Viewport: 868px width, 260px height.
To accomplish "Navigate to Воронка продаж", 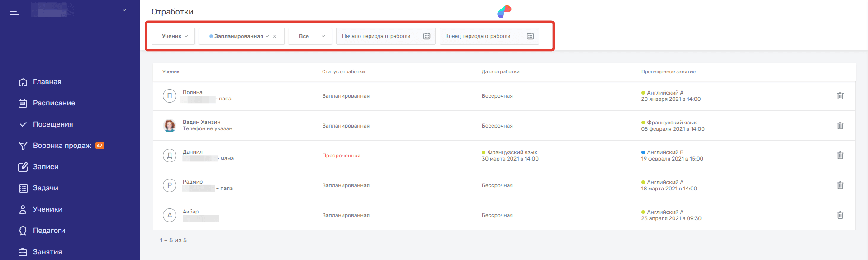I will click(62, 146).
